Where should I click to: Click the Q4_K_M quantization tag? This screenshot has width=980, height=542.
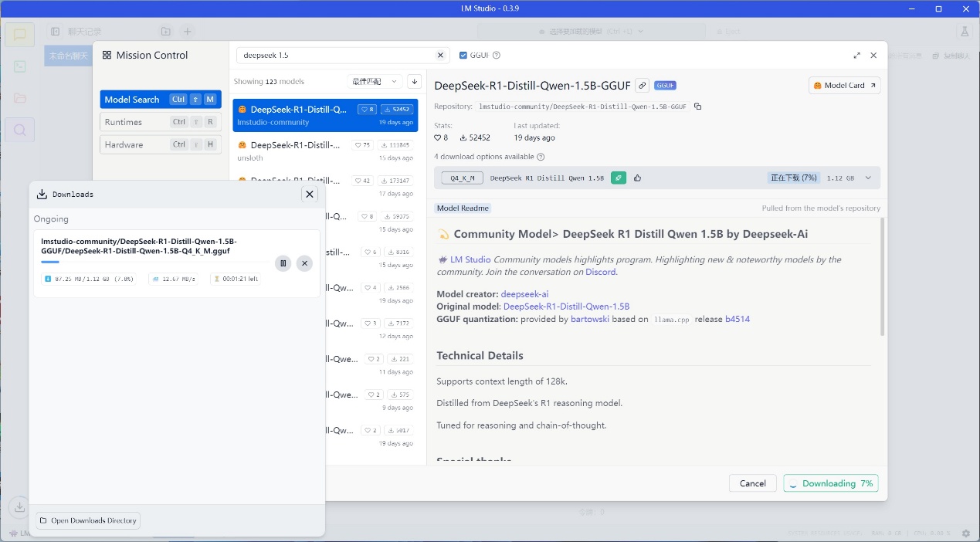coord(462,178)
